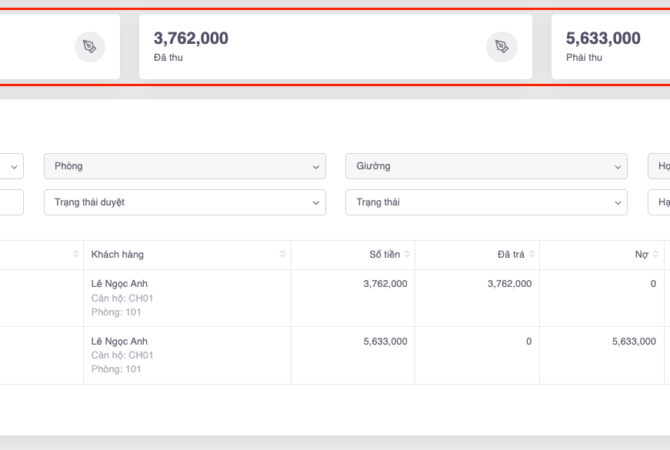Expand the Trạng thái filter next to Giường column
Image resolution: width=670 pixels, height=450 pixels.
tap(486, 202)
